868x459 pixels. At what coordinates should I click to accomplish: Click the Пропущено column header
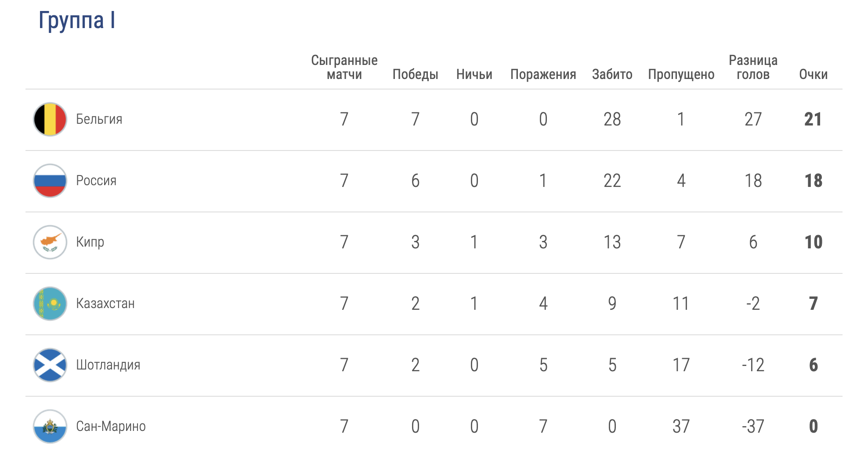pyautogui.click(x=681, y=75)
